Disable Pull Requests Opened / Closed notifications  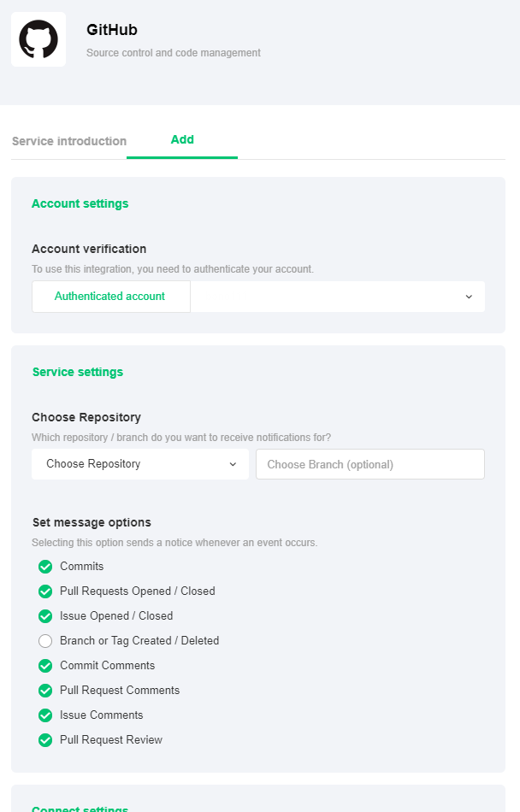pyautogui.click(x=45, y=591)
